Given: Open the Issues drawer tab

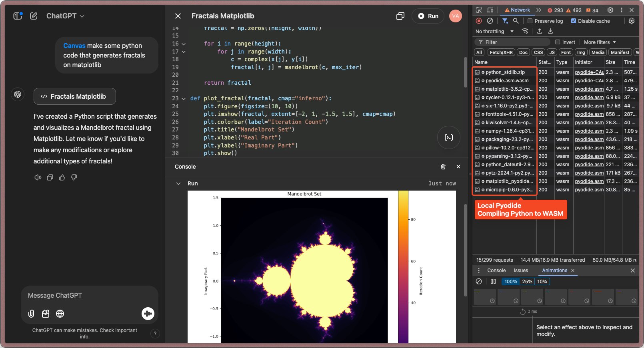Looking at the screenshot, I should pyautogui.click(x=521, y=270).
